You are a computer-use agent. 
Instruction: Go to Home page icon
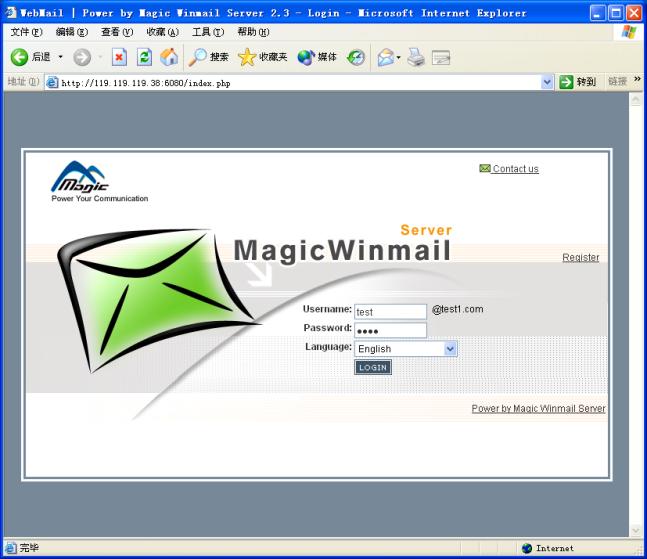click(169, 57)
